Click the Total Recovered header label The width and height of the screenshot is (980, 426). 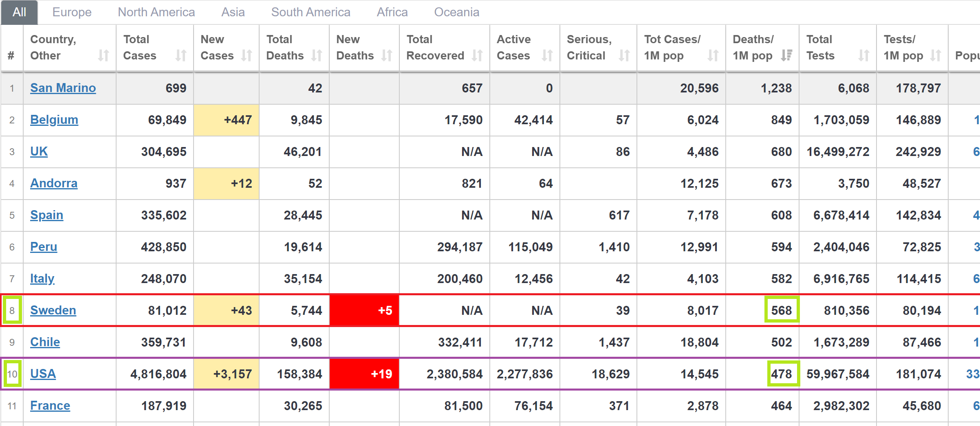tap(435, 47)
